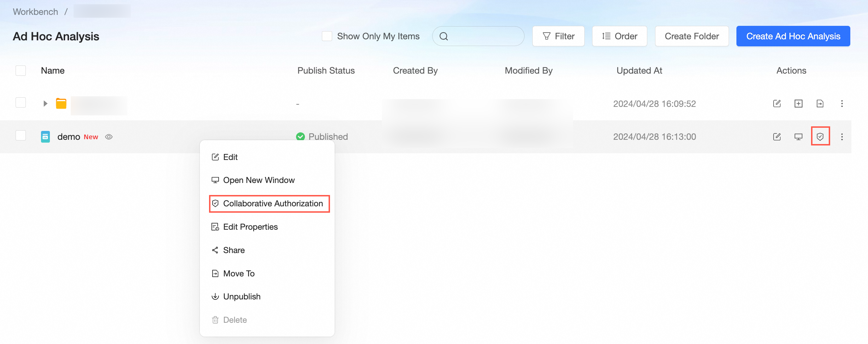Screen dimensions: 868x344
Task: Focus the search input field
Action: tap(478, 36)
